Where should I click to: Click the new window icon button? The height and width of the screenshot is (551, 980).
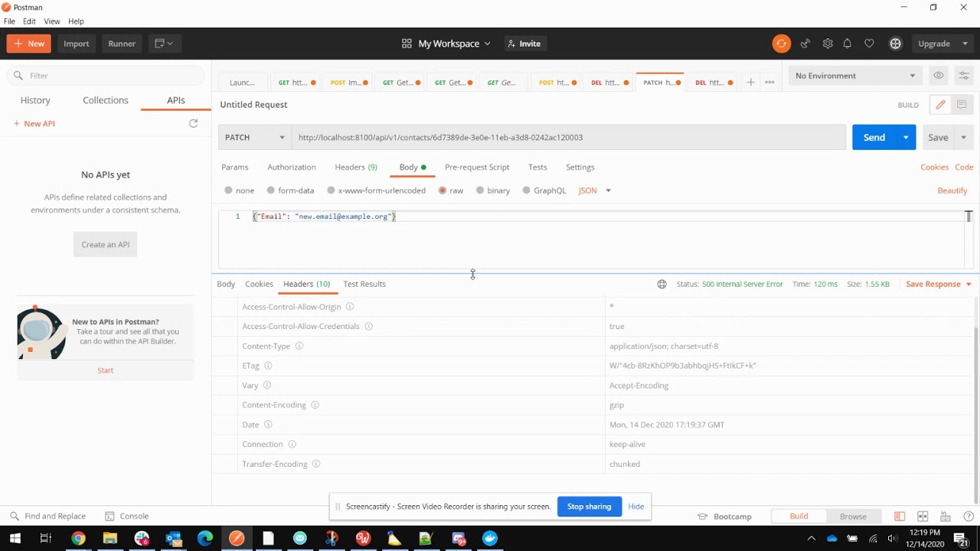[164, 44]
